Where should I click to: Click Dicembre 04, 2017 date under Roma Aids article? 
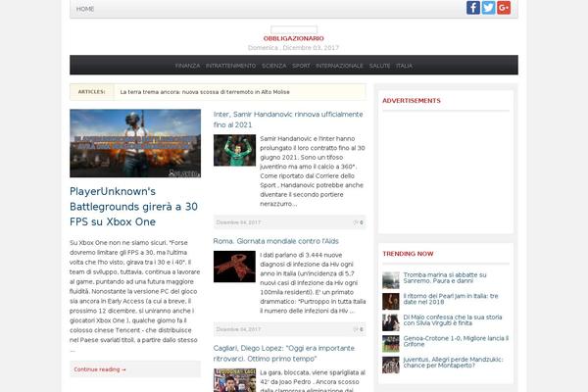(x=238, y=329)
